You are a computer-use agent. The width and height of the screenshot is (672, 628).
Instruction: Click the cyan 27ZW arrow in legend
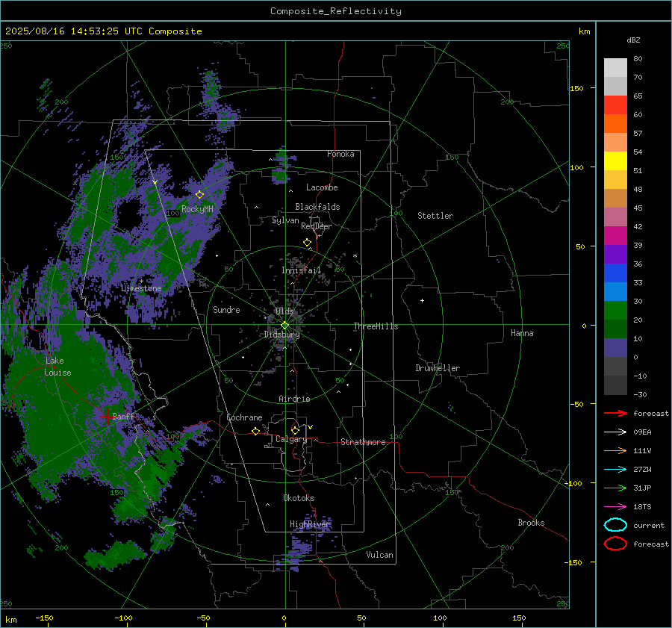[x=615, y=470]
